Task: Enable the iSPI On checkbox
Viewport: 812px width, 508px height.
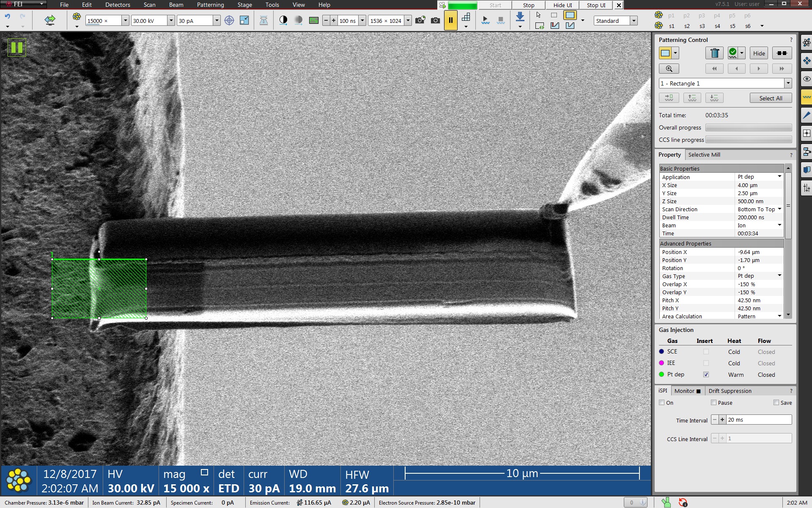Action: coord(662,403)
